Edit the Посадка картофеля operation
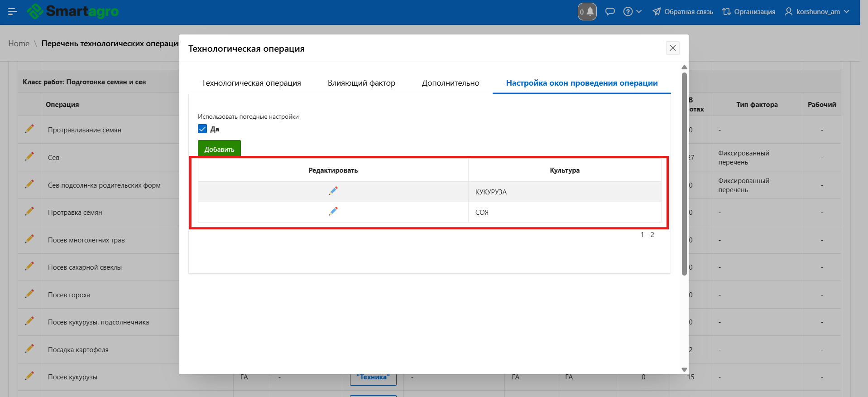The width and height of the screenshot is (868, 397). (29, 349)
